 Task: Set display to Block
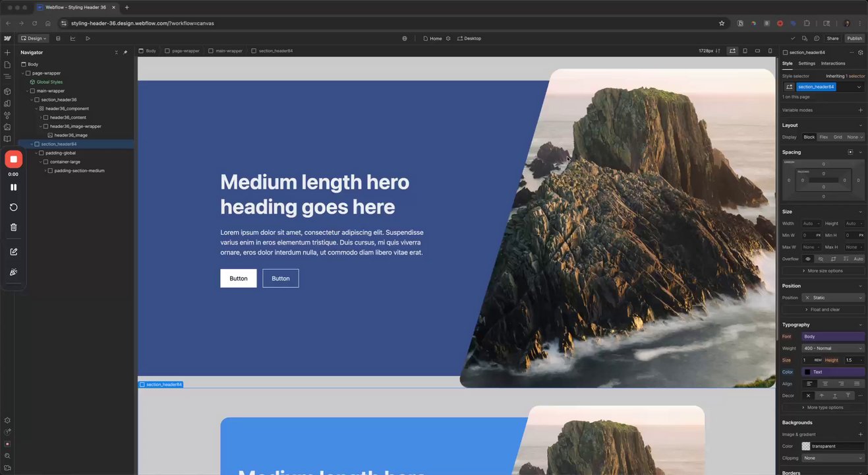tap(809, 137)
